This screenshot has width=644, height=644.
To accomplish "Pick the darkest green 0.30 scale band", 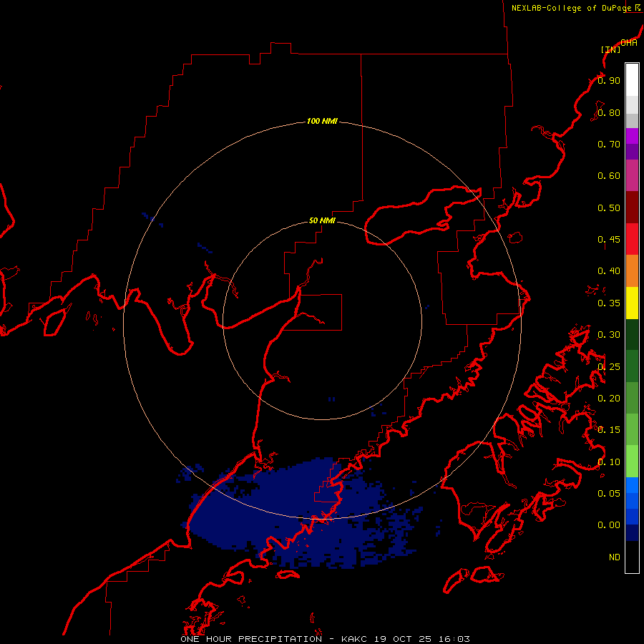I will click(x=632, y=334).
